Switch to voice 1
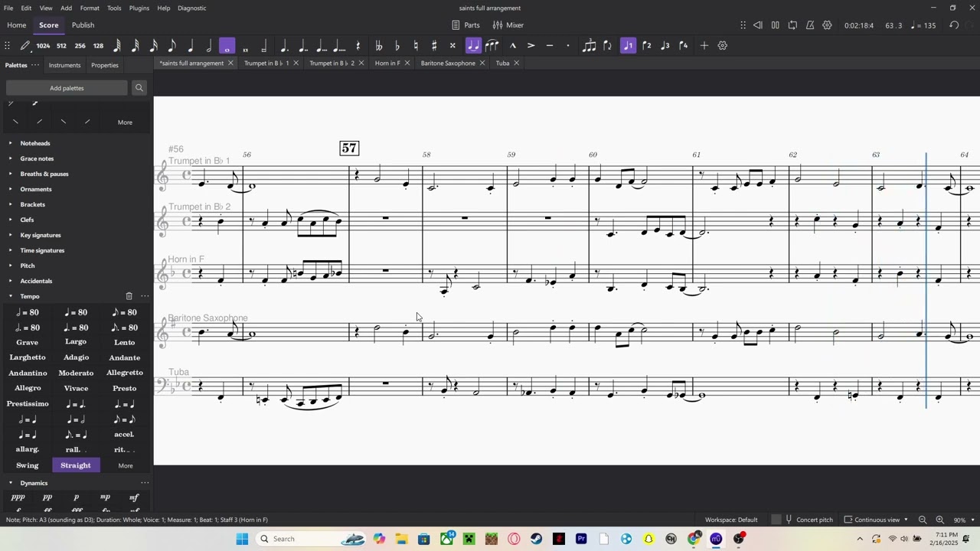 (x=629, y=46)
